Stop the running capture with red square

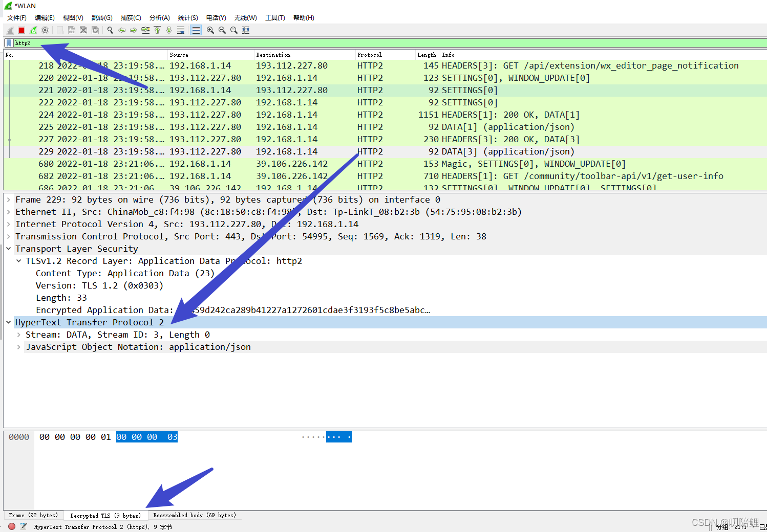click(22, 30)
